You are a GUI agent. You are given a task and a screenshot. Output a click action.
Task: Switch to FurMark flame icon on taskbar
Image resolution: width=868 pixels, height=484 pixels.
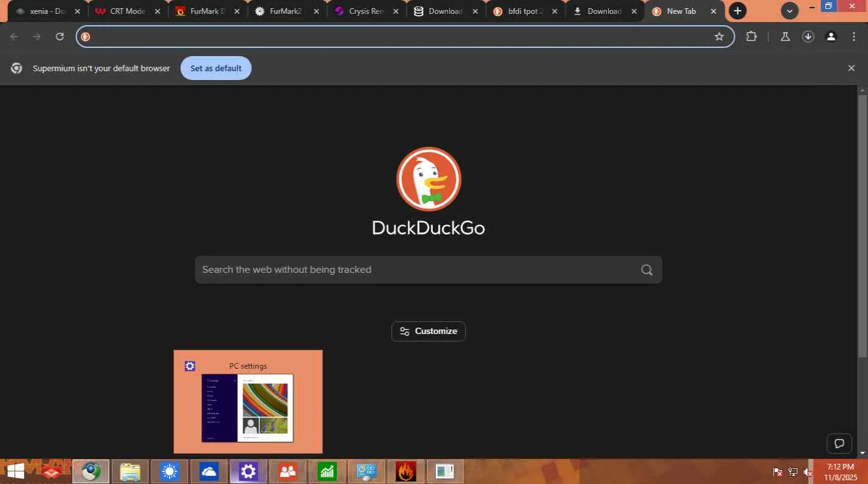click(x=406, y=471)
